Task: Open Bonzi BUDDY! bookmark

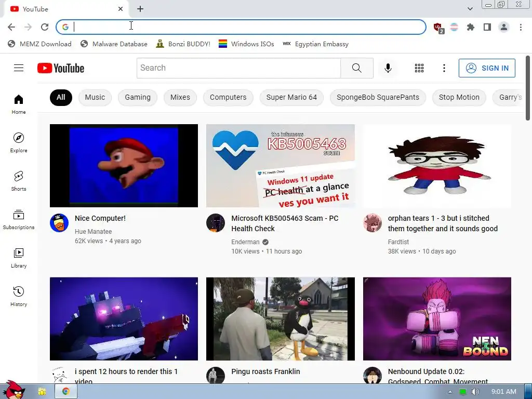Action: tap(183, 44)
